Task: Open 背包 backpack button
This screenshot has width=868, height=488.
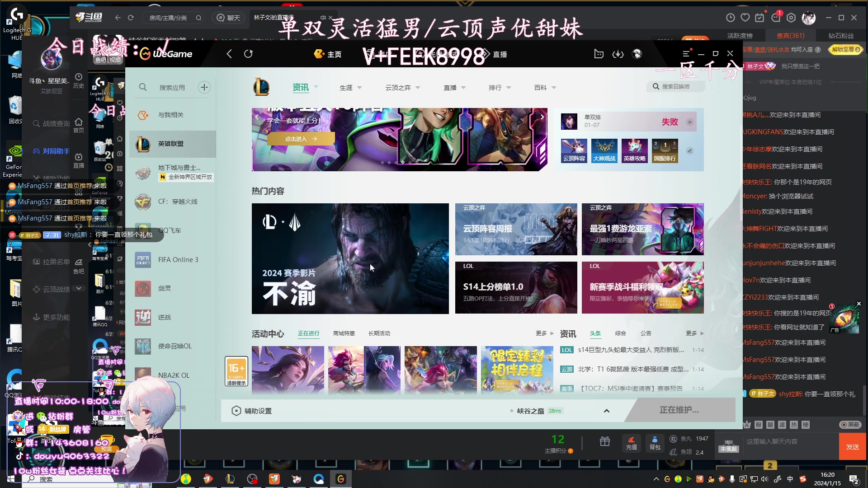Action: point(655,443)
